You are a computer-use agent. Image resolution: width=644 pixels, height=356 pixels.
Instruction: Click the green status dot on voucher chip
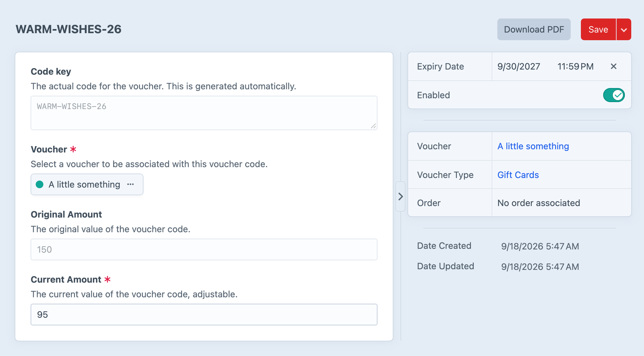point(40,184)
